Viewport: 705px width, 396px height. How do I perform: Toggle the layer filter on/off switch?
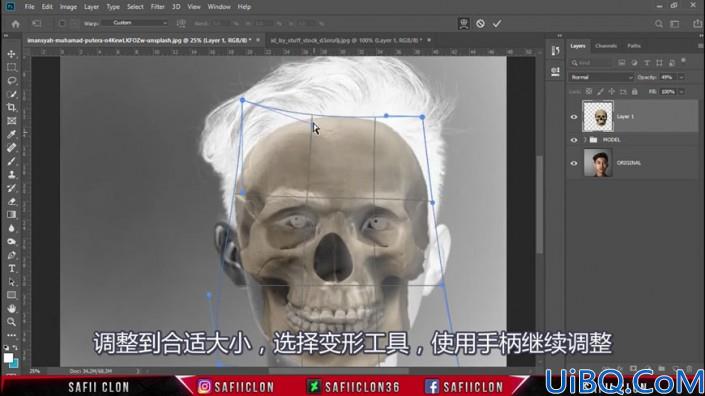(683, 61)
